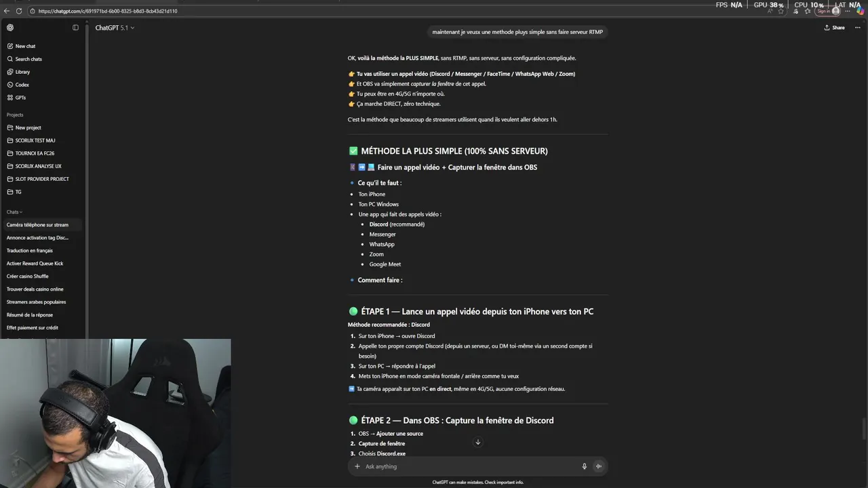
Task: Click the attach plus icon in the message box
Action: [x=357, y=466]
